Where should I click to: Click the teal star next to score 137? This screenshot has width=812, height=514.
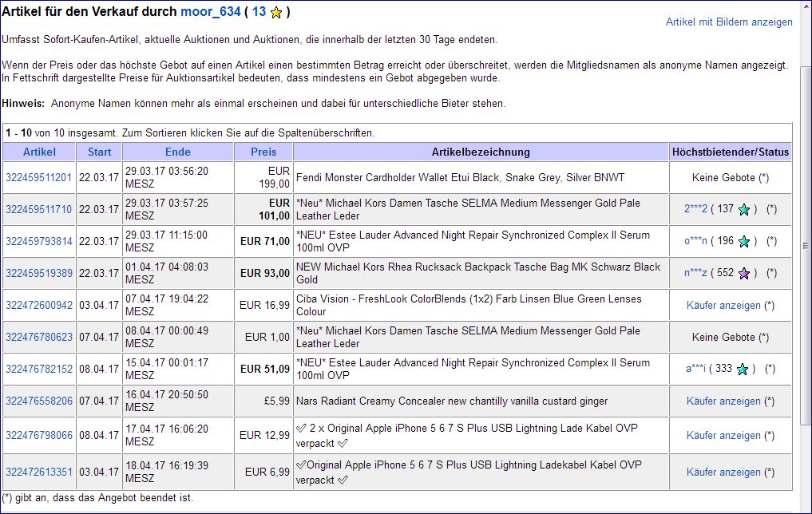744,210
